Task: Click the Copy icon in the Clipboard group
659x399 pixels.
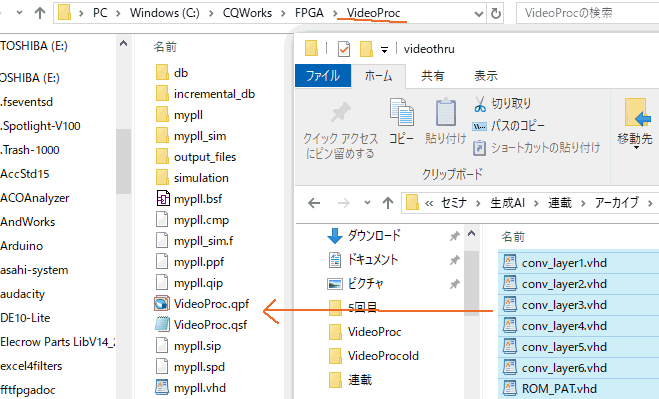Action: pos(401,112)
